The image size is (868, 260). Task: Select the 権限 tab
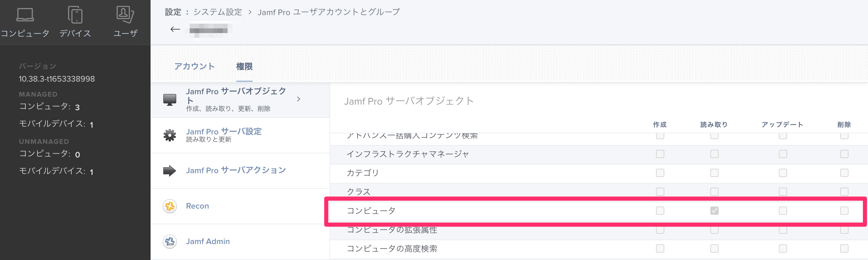245,66
